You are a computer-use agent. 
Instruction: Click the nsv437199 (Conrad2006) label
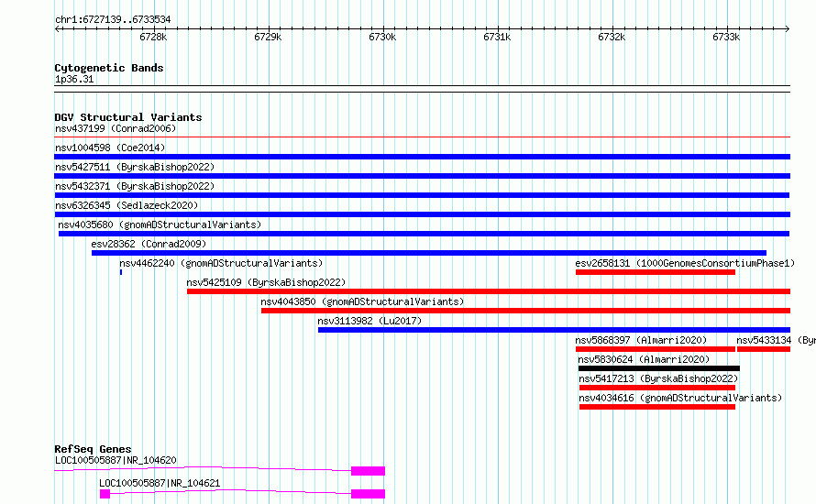click(x=116, y=128)
